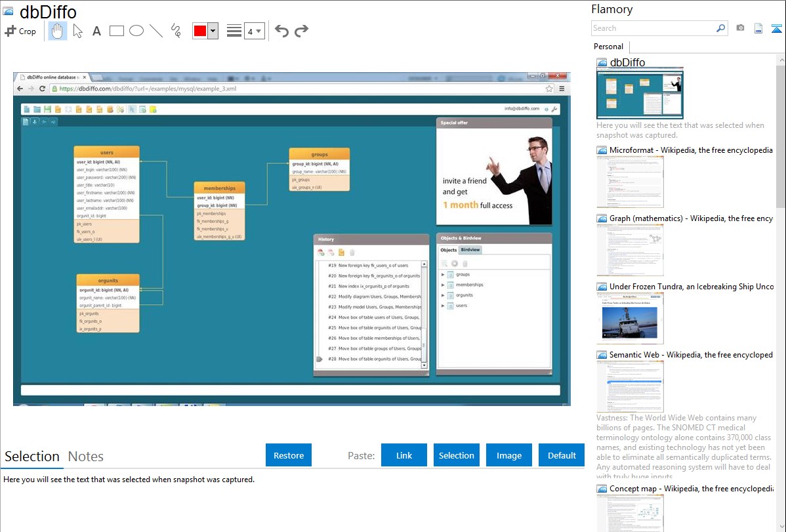Screen dimensions: 786x532
Task: Click the History panel scroll down arrow
Action: [x=424, y=365]
